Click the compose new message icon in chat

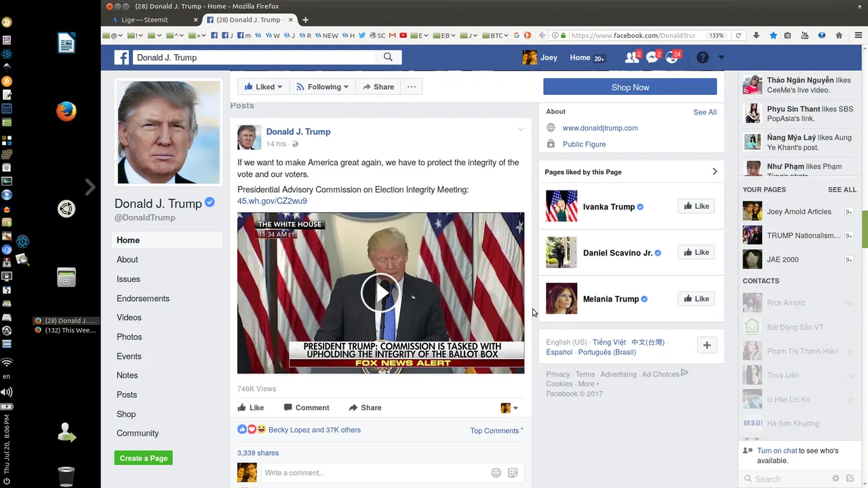850,479
